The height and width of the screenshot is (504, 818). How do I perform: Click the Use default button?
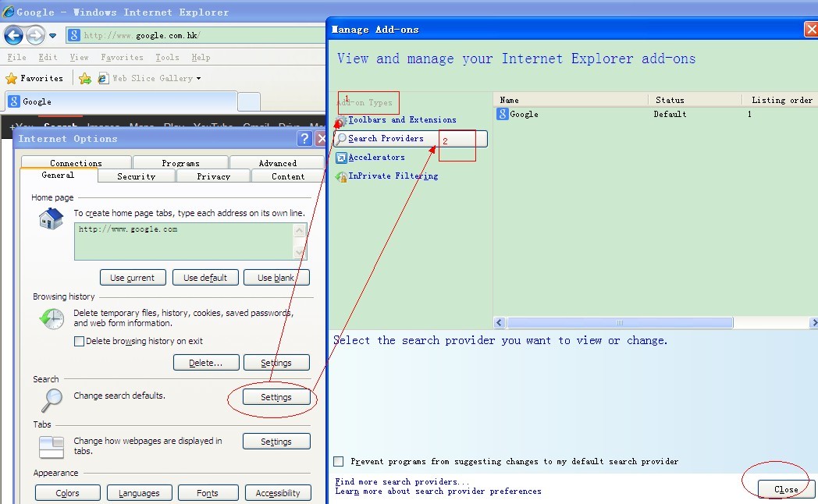pos(205,278)
